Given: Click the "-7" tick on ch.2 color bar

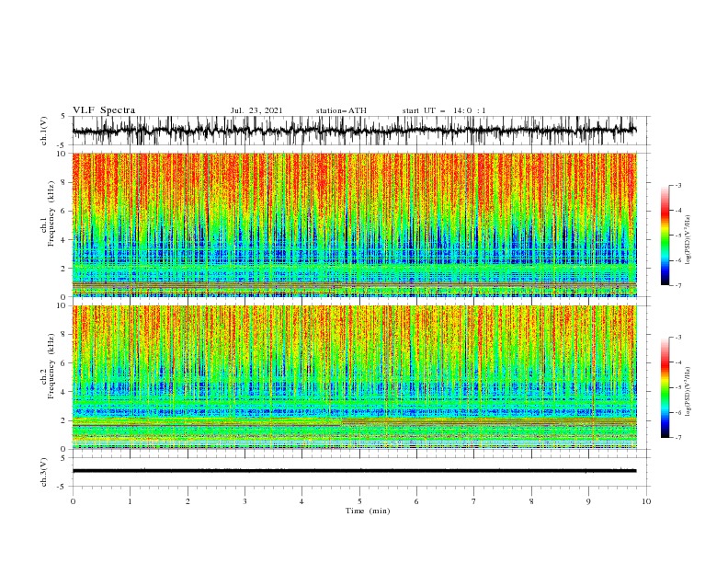Looking at the screenshot, I should 678,438.
